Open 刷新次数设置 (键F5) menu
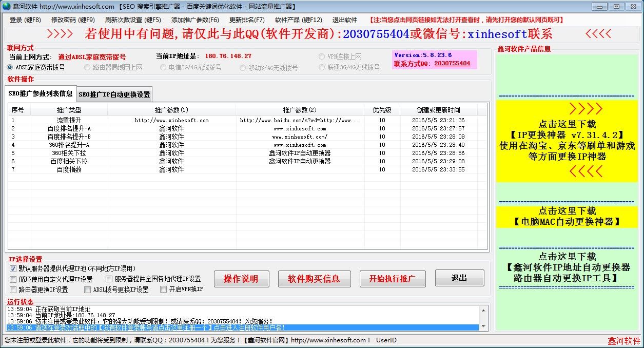Image resolution: width=644 pixels, height=348 pixels. (133, 20)
